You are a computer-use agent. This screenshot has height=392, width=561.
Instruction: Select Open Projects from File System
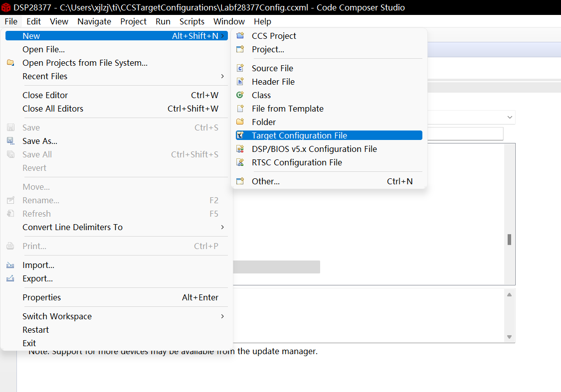pyautogui.click(x=85, y=63)
